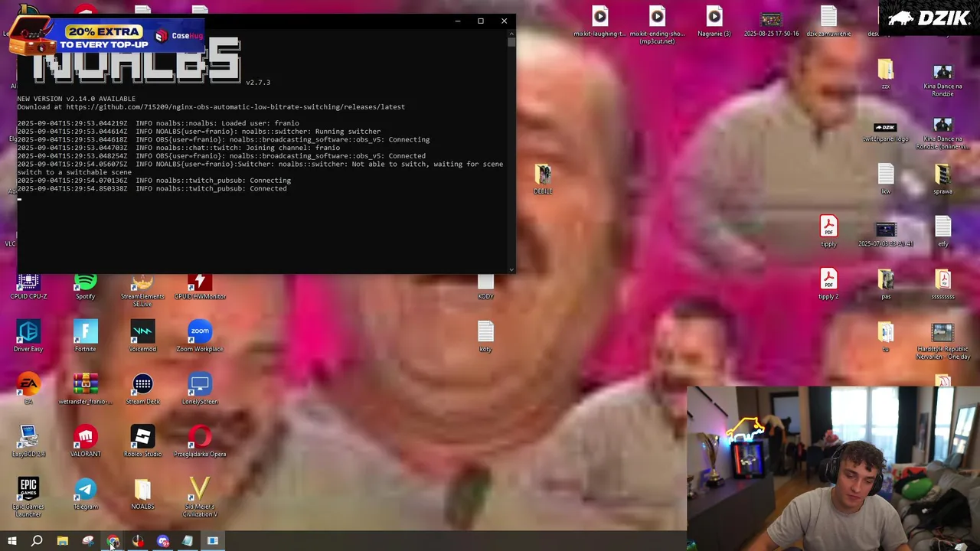The height and width of the screenshot is (551, 980).
Task: Open the Voicemod desktop shortcut
Action: (x=142, y=336)
